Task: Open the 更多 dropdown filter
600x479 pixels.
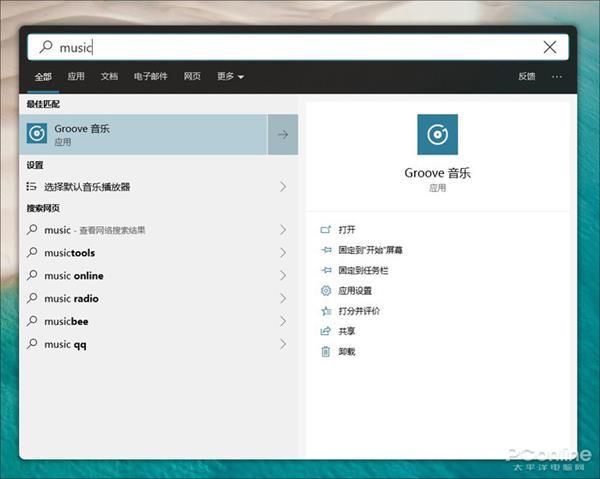Action: [x=230, y=77]
